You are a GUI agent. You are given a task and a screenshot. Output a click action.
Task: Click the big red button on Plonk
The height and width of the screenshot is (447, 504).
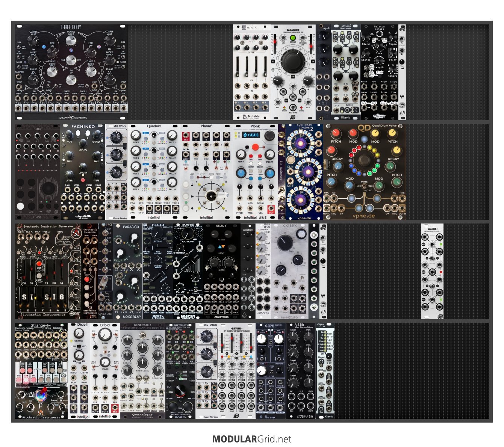[x=255, y=147]
